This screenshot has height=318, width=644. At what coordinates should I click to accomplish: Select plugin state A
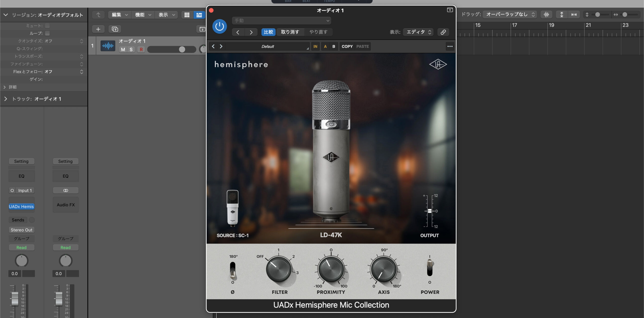click(x=325, y=47)
